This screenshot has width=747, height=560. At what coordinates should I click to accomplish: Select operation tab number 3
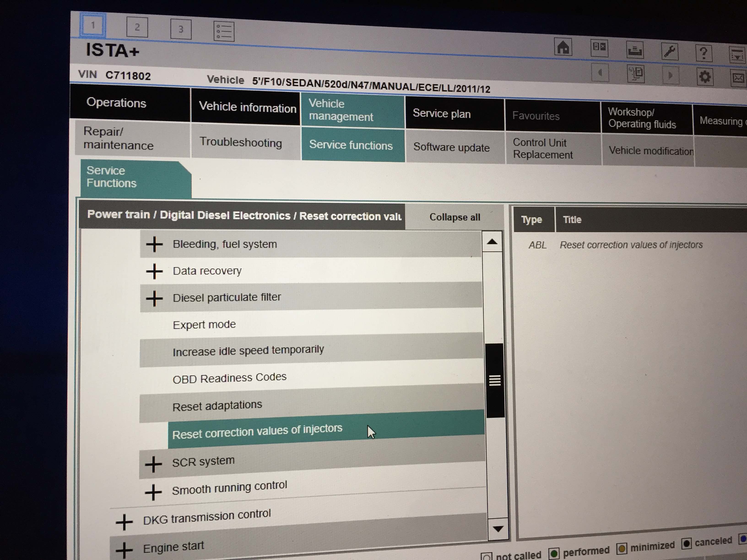click(181, 29)
